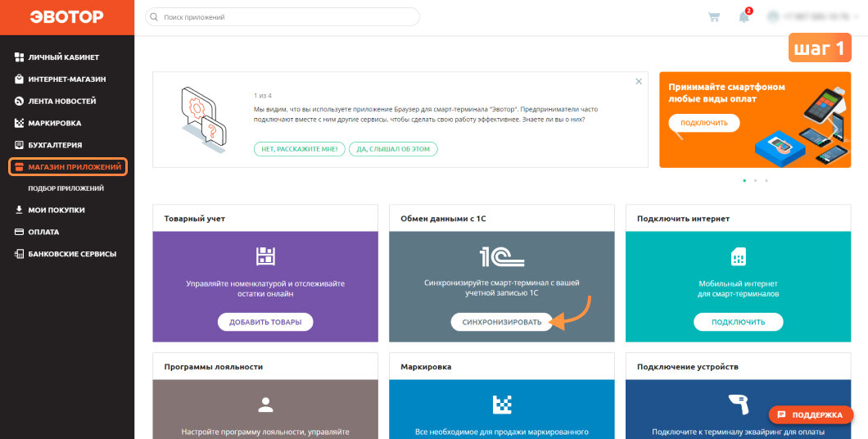Click the Эвотор logo

67,17
